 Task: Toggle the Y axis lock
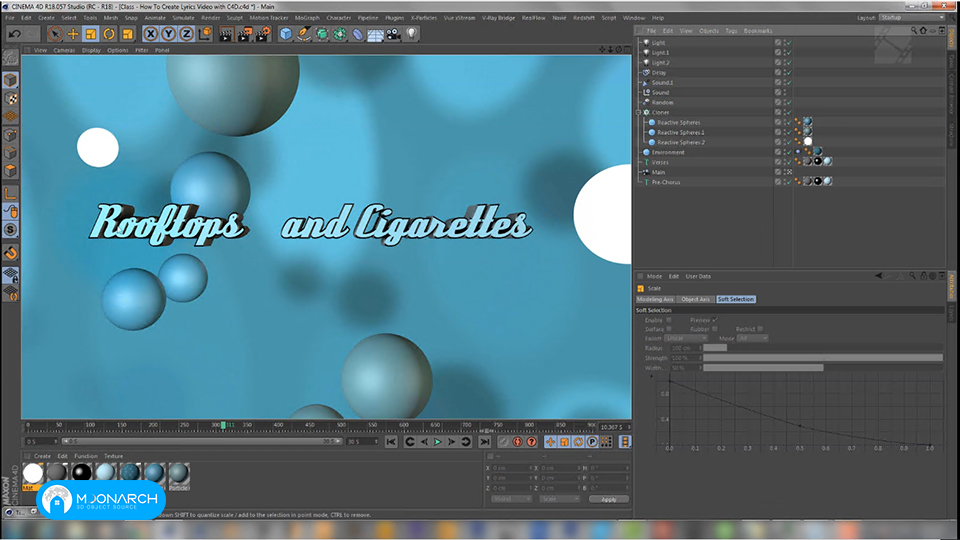coord(168,34)
